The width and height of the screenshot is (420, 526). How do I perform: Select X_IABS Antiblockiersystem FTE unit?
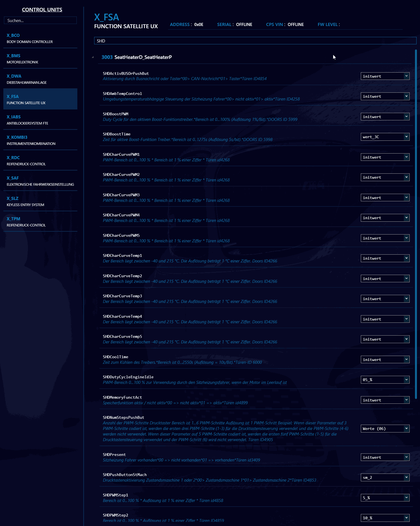[x=40, y=120]
